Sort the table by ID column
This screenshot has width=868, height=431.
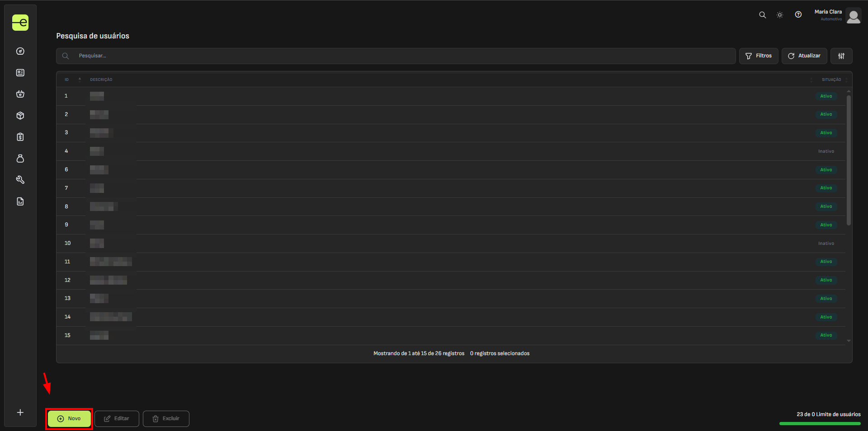tap(67, 80)
